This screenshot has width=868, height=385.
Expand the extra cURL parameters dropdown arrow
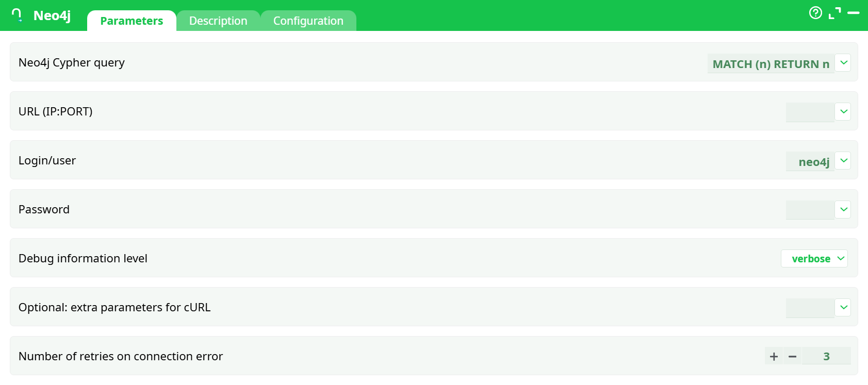pyautogui.click(x=843, y=308)
